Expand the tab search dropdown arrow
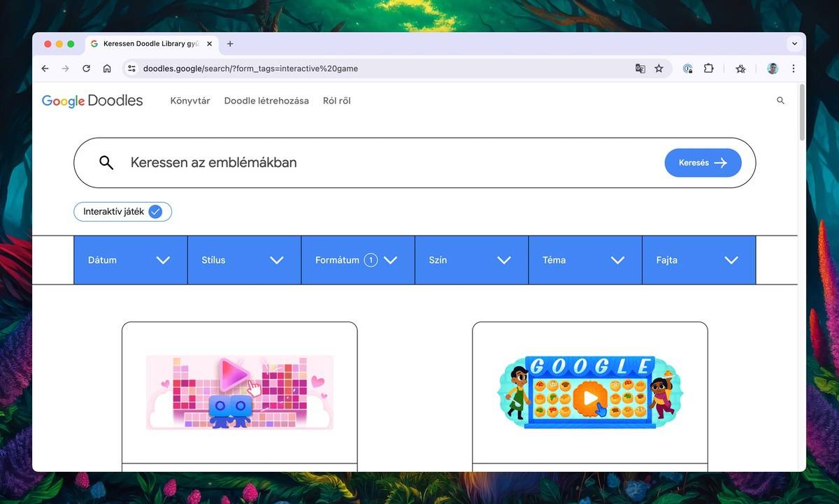Screen dimensions: 839x504 794,43
